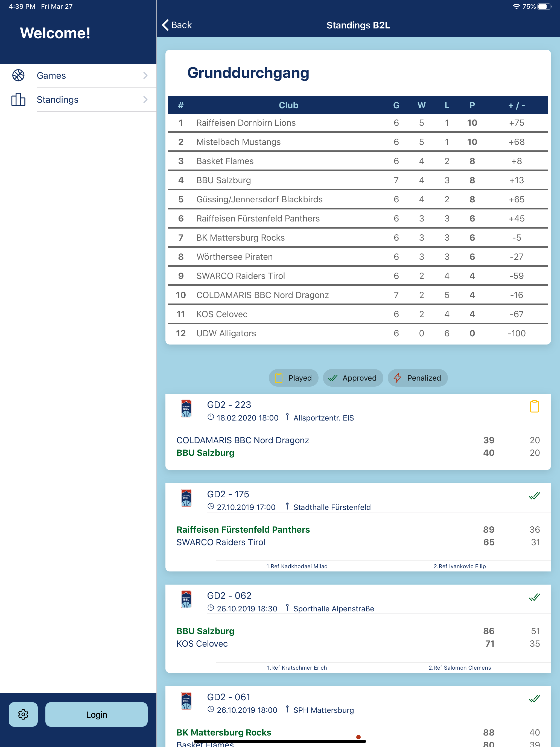Go Back to previous screen

point(177,25)
